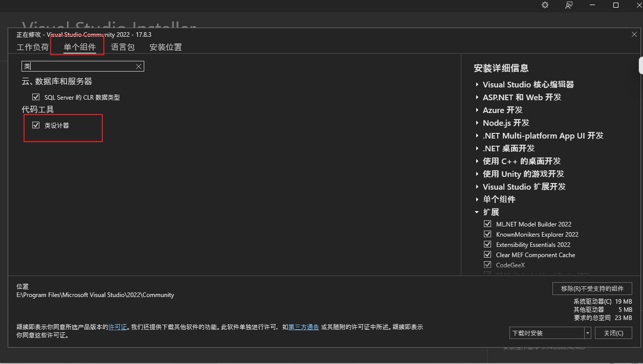Toggle the CodeGeeX extension checkbox

[x=487, y=265]
